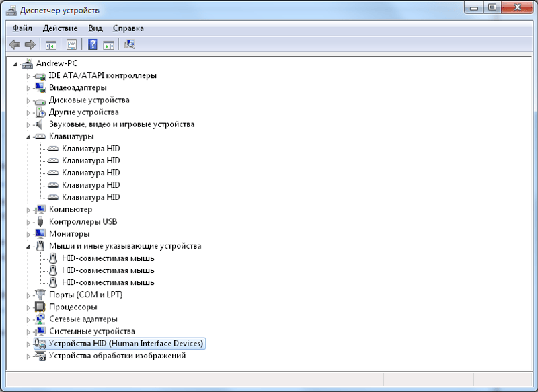Open Help with the blue question-mark icon
This screenshot has width=538, height=392.
point(93,44)
